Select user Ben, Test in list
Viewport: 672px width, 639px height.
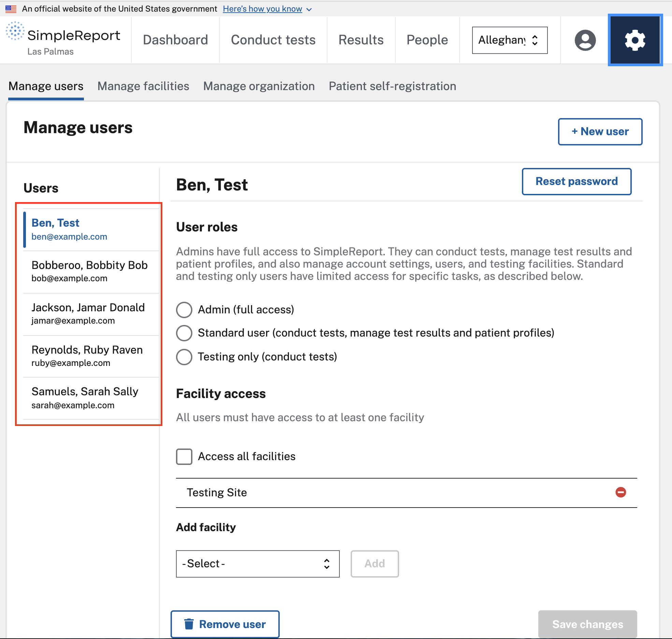(91, 229)
